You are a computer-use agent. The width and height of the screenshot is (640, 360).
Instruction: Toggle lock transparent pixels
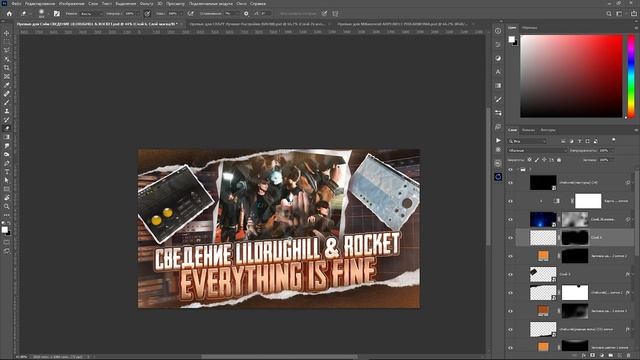pyautogui.click(x=529, y=160)
